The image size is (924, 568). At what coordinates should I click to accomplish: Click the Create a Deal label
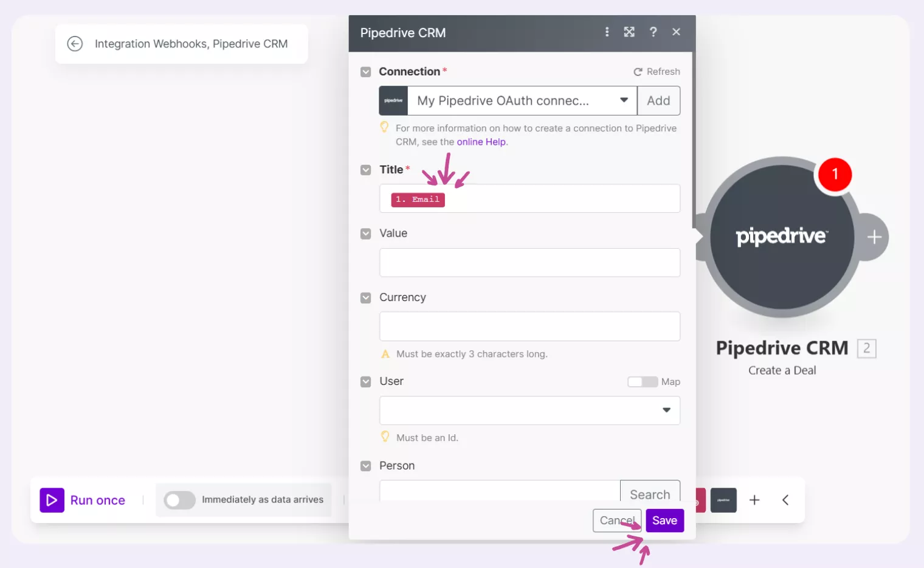pyautogui.click(x=782, y=370)
